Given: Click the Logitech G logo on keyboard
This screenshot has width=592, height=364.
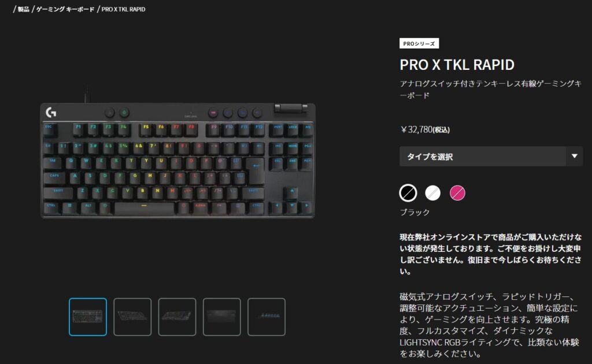Looking at the screenshot, I should point(51,112).
